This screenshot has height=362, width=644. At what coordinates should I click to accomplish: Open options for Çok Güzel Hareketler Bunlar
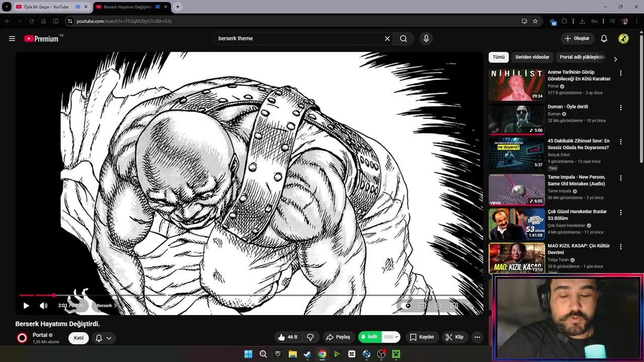point(620,213)
